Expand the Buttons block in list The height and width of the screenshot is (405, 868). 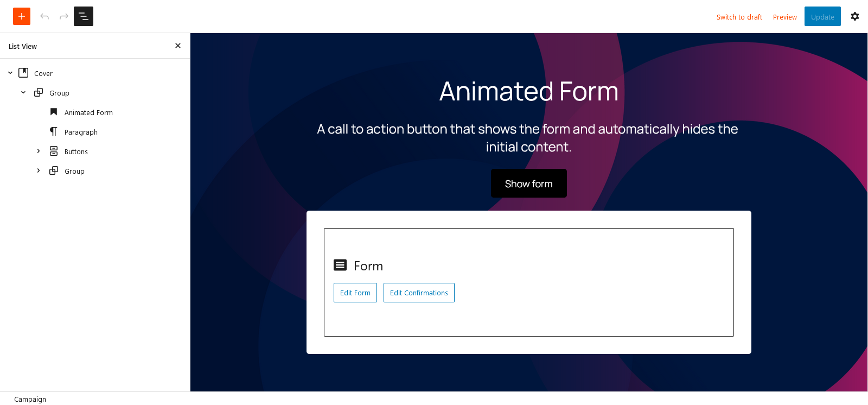(x=39, y=151)
